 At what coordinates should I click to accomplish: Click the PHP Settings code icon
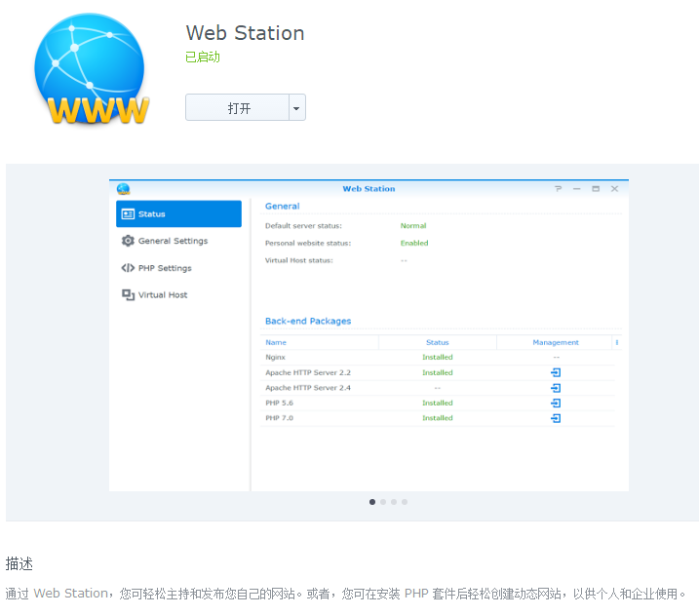coord(128,268)
